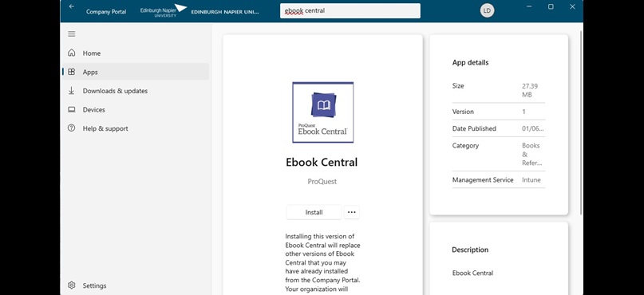Click the back arrow in title bar

coord(72,6)
